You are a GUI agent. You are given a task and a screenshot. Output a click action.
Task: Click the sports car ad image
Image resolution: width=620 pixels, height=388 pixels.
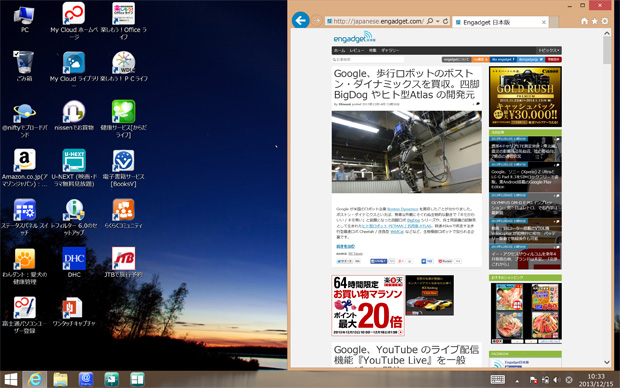[430, 295]
